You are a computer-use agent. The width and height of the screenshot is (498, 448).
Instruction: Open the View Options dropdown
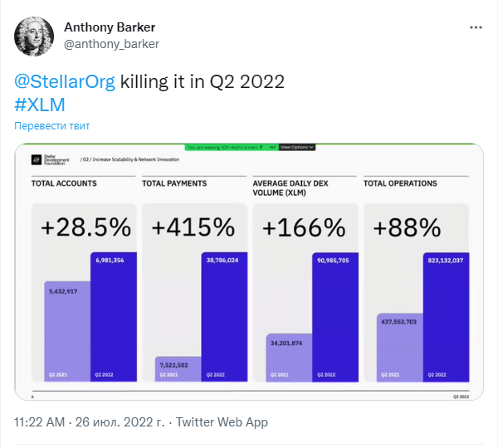pyautogui.click(x=297, y=148)
